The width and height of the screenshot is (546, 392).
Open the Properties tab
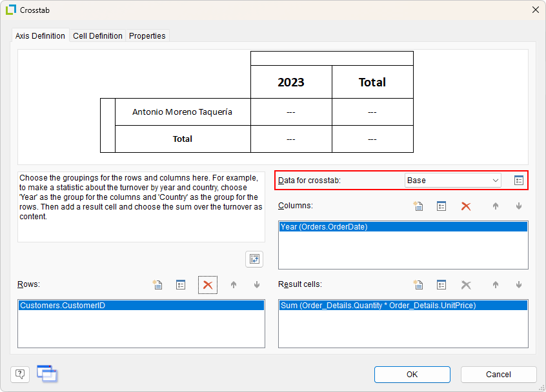point(147,36)
